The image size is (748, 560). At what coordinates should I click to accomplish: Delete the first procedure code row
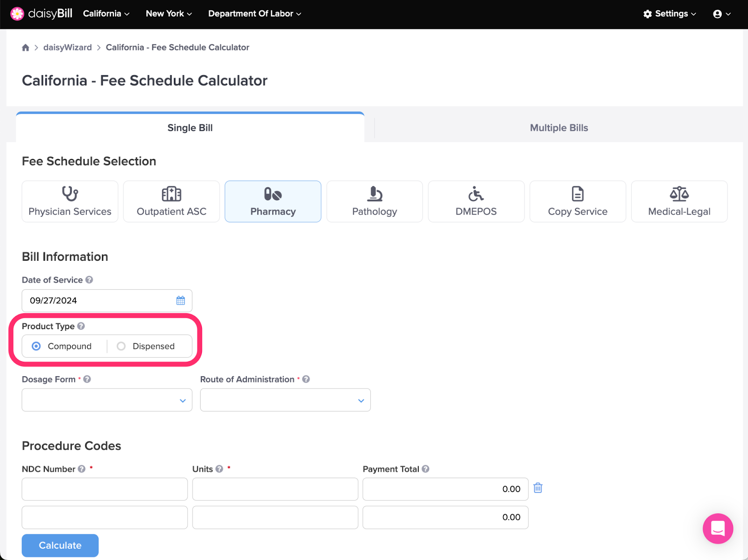click(538, 488)
